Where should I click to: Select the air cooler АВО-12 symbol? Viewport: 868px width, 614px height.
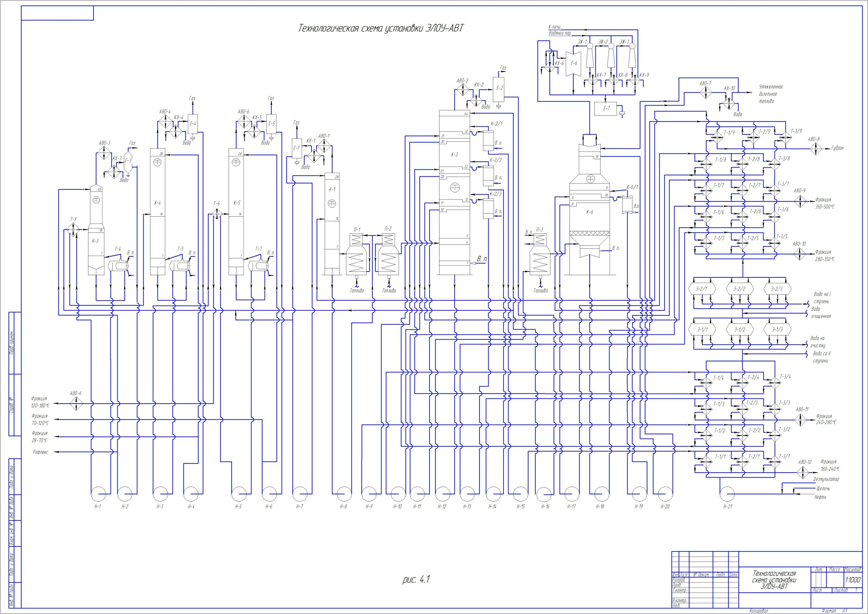(x=803, y=473)
